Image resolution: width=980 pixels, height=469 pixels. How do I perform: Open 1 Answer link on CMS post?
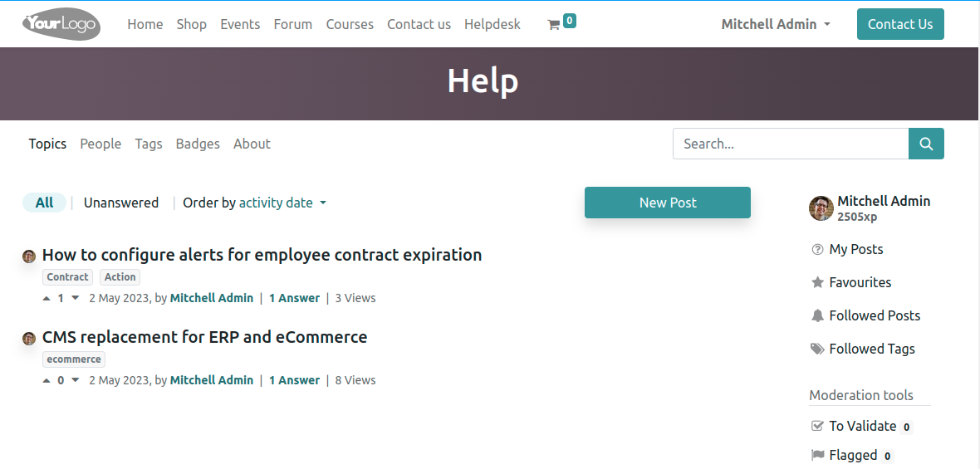pyautogui.click(x=294, y=380)
